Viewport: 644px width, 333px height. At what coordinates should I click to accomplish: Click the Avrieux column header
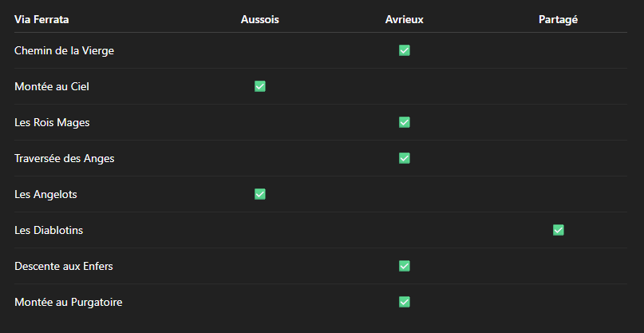click(404, 19)
